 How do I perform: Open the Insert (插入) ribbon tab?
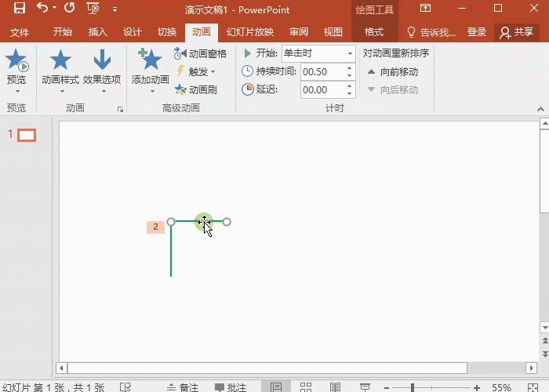click(x=98, y=32)
